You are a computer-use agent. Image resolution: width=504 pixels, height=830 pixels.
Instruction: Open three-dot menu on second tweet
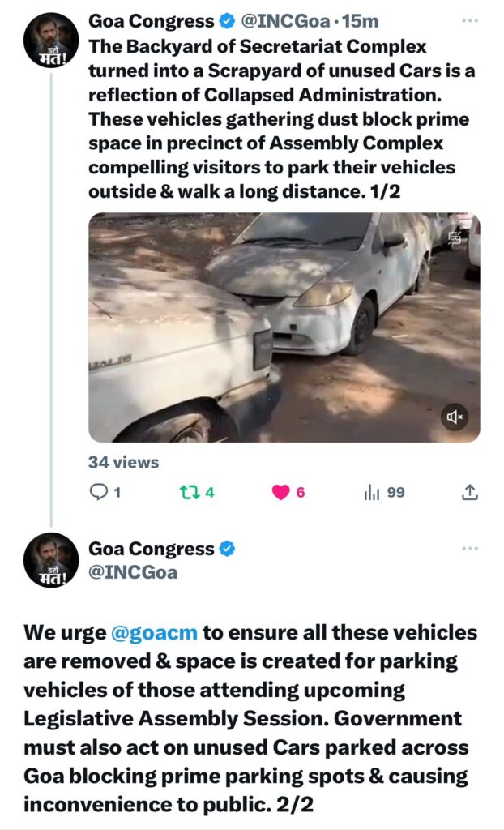470,549
